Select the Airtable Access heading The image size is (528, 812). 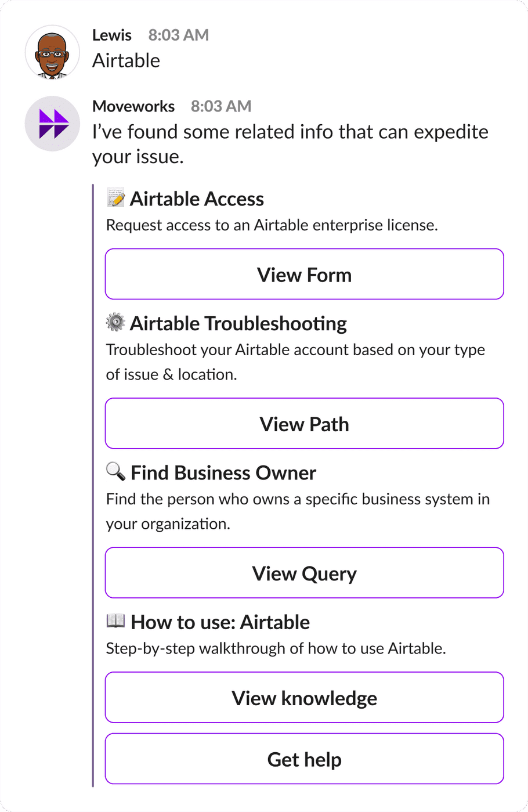pos(197,199)
